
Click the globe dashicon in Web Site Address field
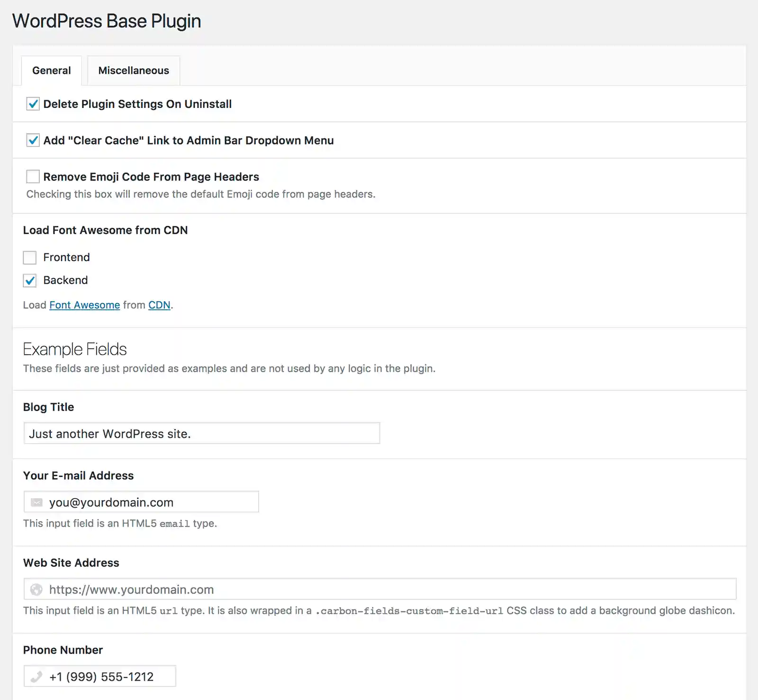click(x=37, y=590)
